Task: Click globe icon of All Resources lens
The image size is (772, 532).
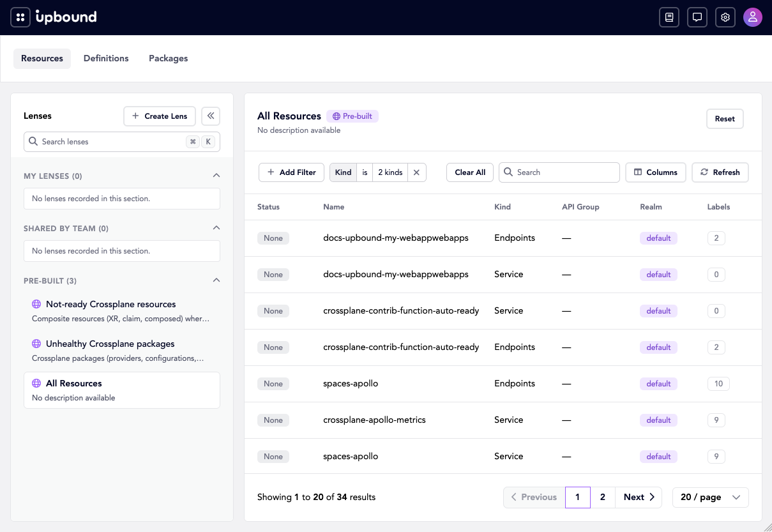Action: point(36,384)
